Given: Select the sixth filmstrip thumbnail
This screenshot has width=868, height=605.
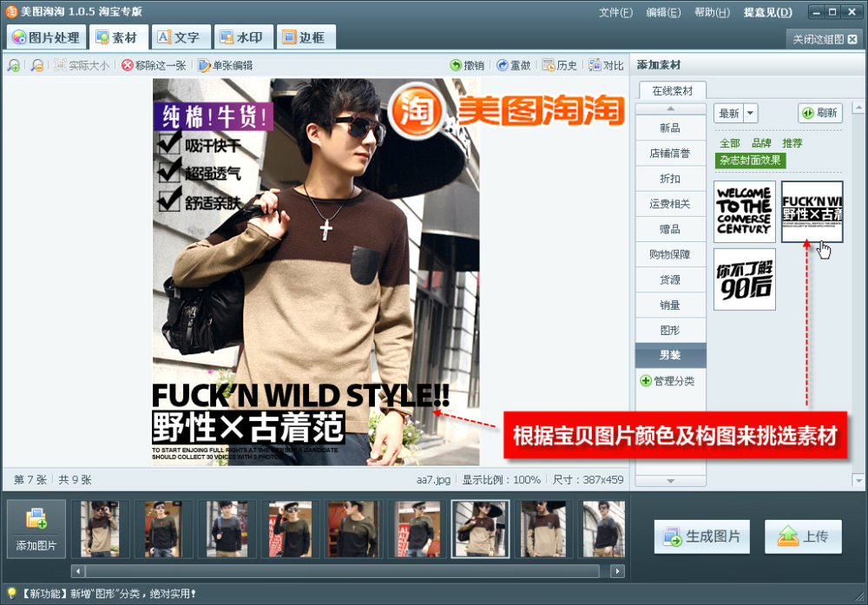Looking at the screenshot, I should (417, 529).
